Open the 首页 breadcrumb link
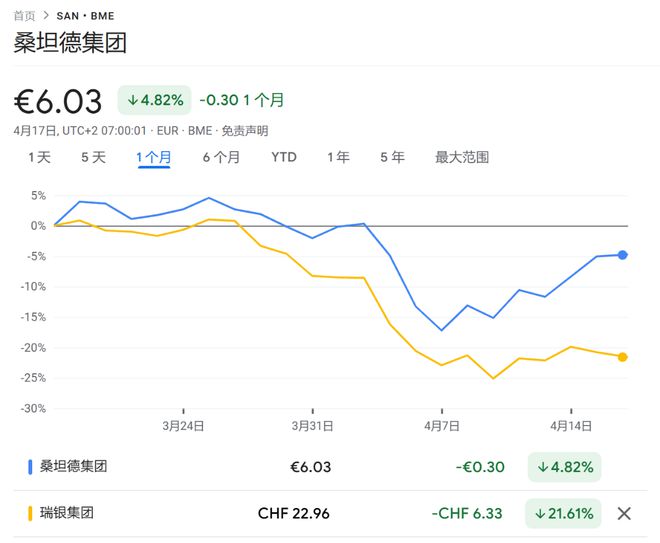The image size is (660, 543). tap(24, 16)
